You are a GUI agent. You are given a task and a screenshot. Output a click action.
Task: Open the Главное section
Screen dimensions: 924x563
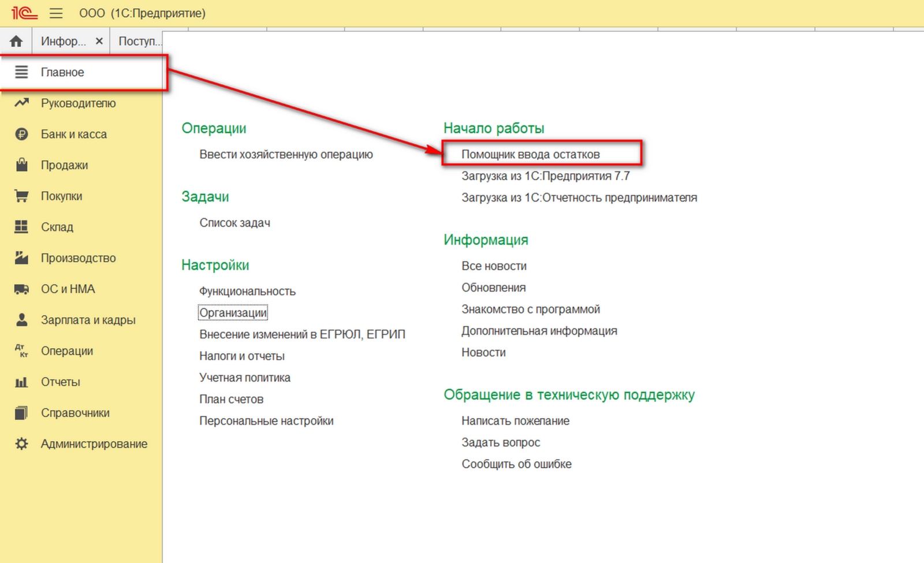62,72
